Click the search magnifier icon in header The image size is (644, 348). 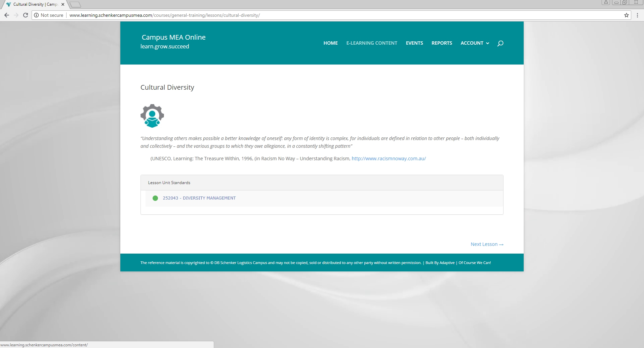click(x=500, y=43)
